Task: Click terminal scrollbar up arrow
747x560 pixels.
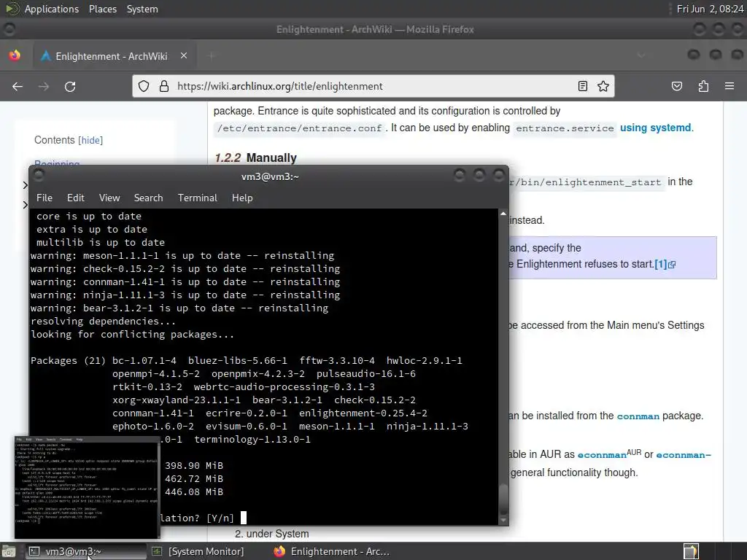Action: pyautogui.click(x=503, y=214)
